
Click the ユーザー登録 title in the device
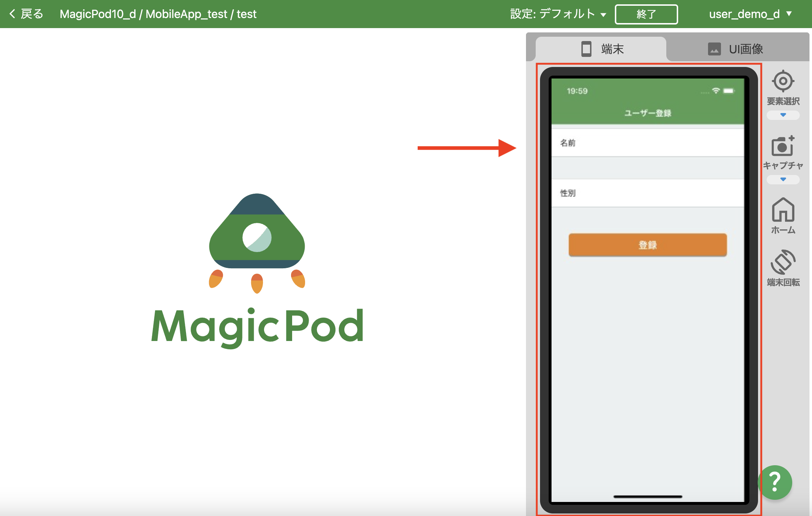point(648,113)
